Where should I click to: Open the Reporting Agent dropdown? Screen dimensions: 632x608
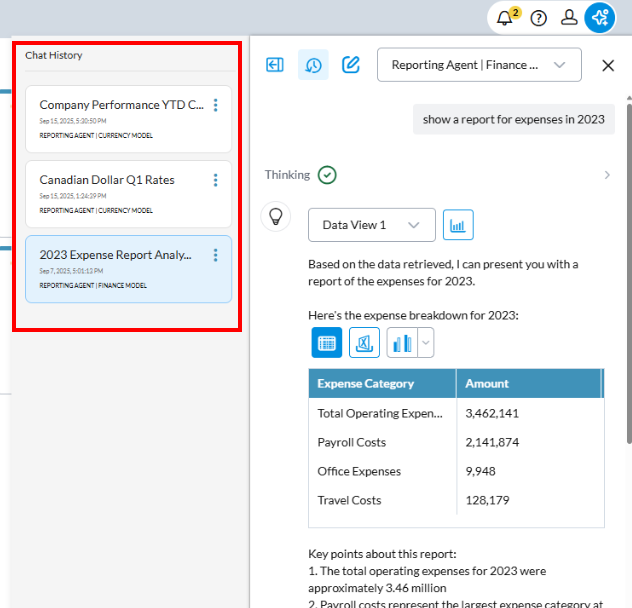478,65
